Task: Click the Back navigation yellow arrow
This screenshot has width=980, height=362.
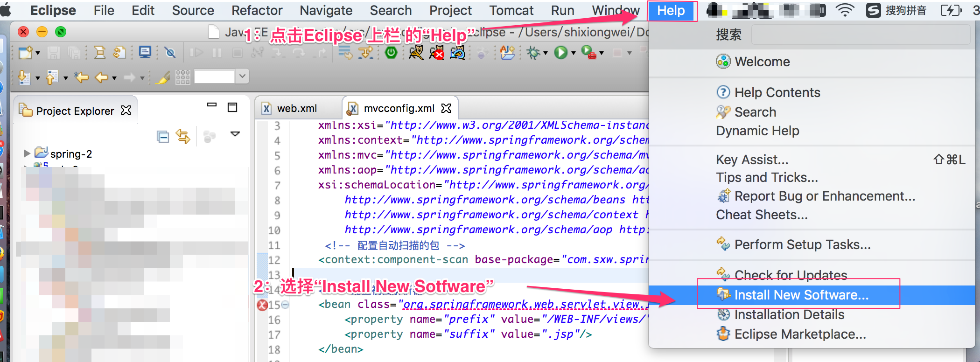Action: click(x=102, y=77)
